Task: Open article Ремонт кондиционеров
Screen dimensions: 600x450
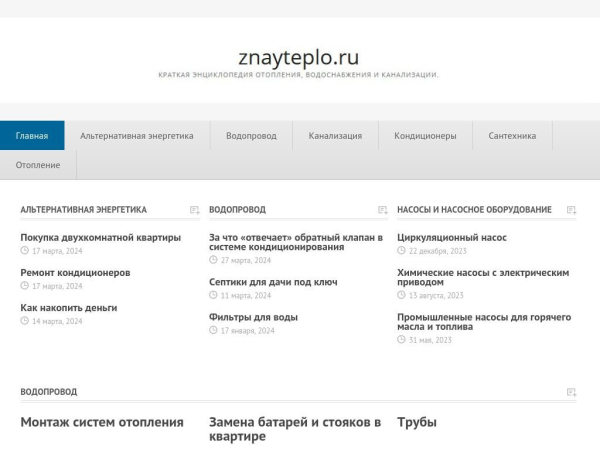Action: [75, 273]
